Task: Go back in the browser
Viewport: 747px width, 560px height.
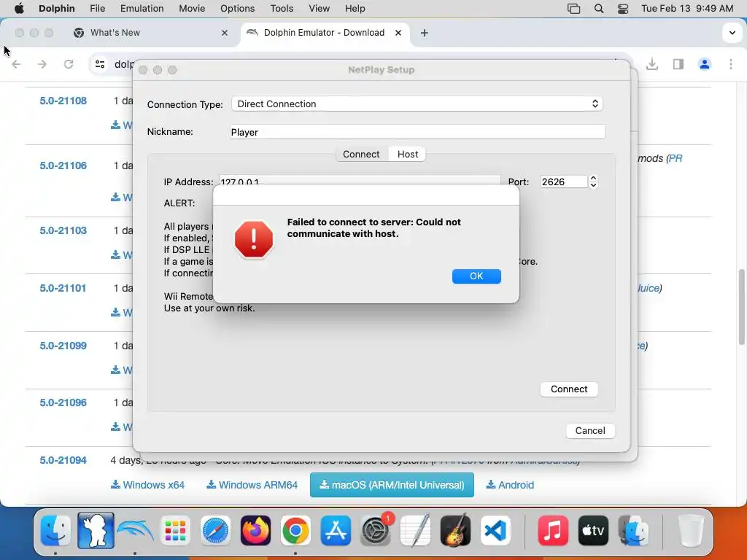Action: click(x=16, y=64)
